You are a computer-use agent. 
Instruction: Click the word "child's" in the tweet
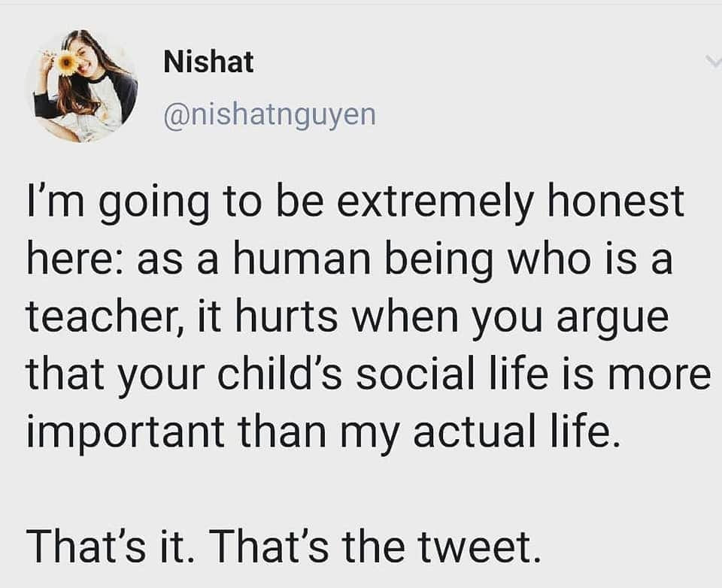point(280,374)
